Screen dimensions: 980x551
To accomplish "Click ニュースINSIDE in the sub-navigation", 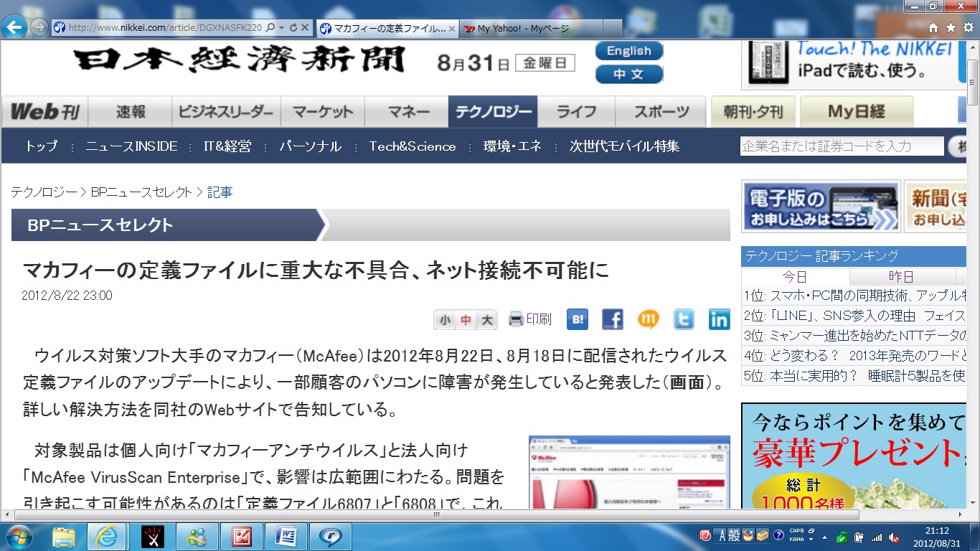I will [131, 146].
